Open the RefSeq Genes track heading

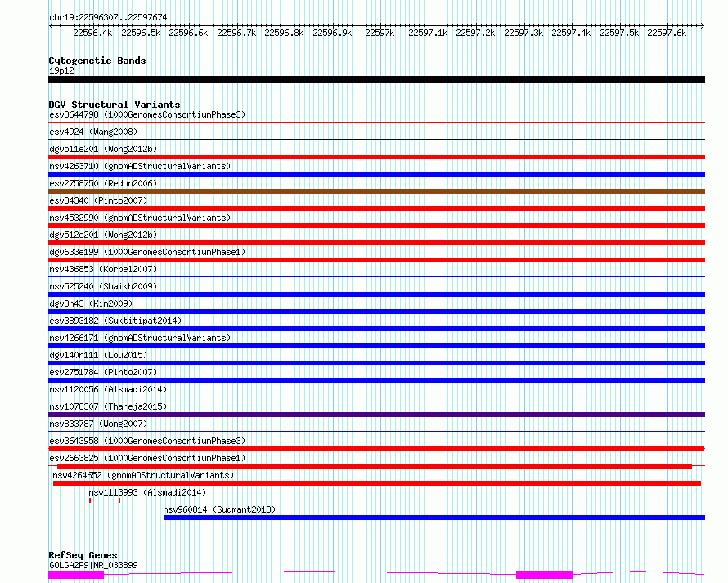(83, 555)
